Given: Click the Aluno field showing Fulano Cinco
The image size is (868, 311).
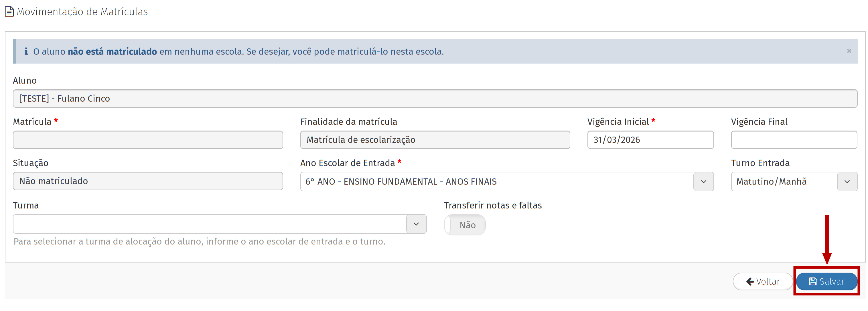Looking at the screenshot, I should (x=435, y=99).
